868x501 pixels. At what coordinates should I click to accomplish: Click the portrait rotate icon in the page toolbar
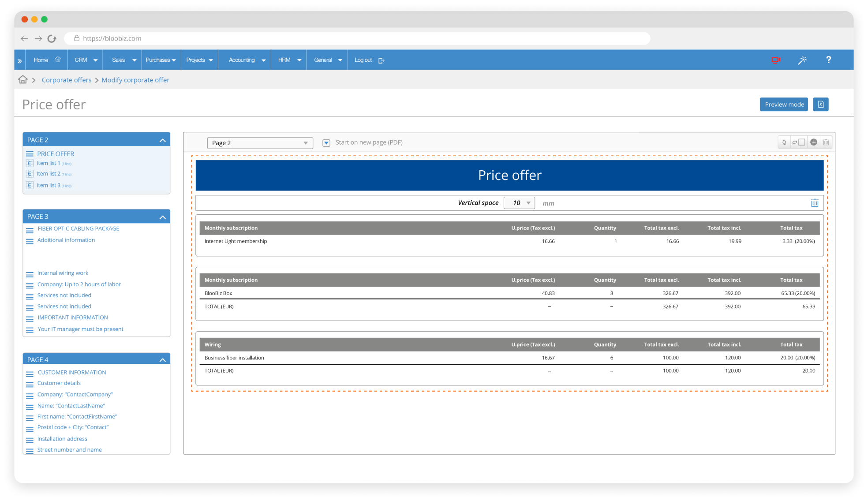click(x=784, y=142)
